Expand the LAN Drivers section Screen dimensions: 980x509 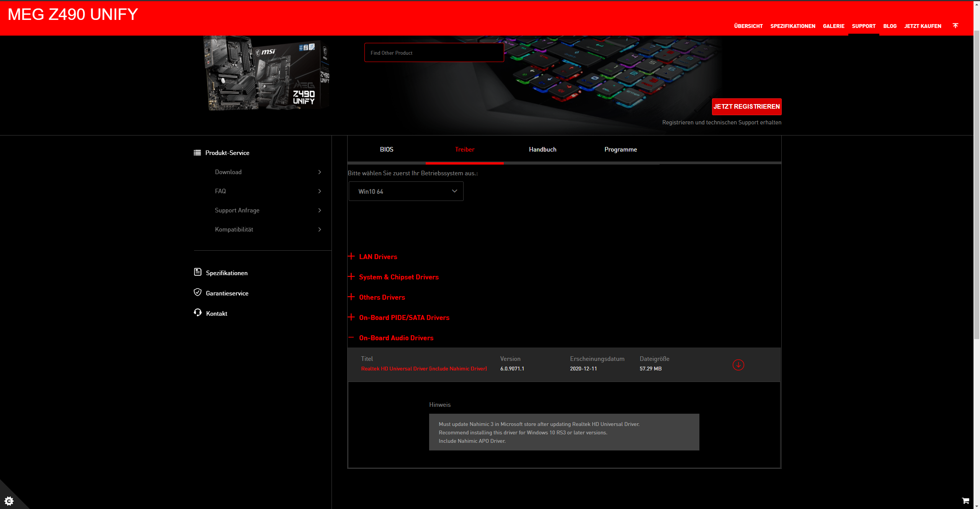click(x=378, y=257)
